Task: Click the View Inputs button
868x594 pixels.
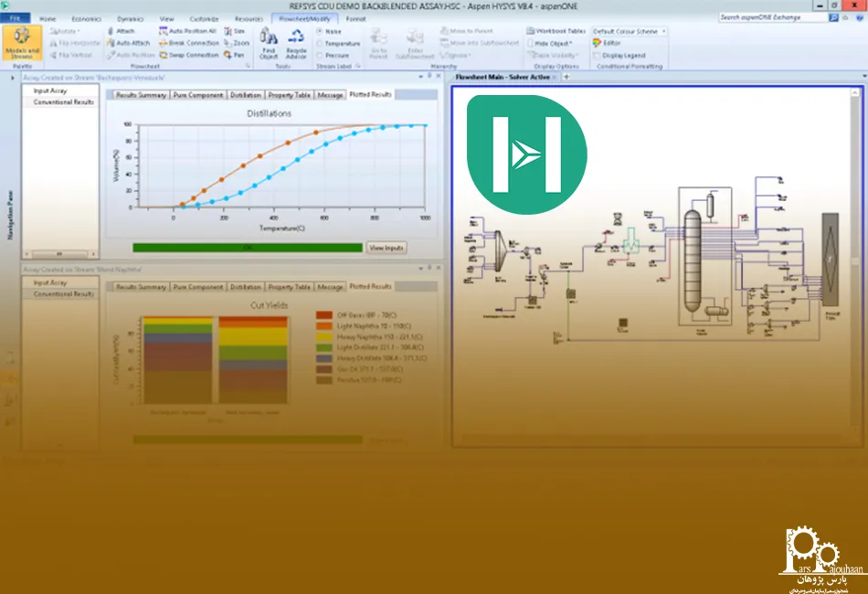Action: click(x=386, y=248)
